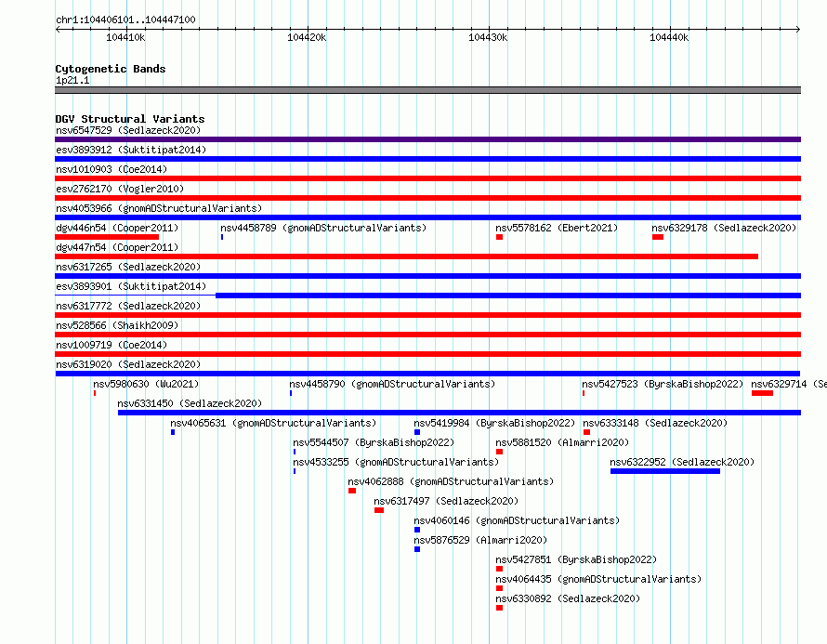Open nsv4065631 (gnomADStructuralVariants) label
The image size is (827, 644).
coord(273,423)
